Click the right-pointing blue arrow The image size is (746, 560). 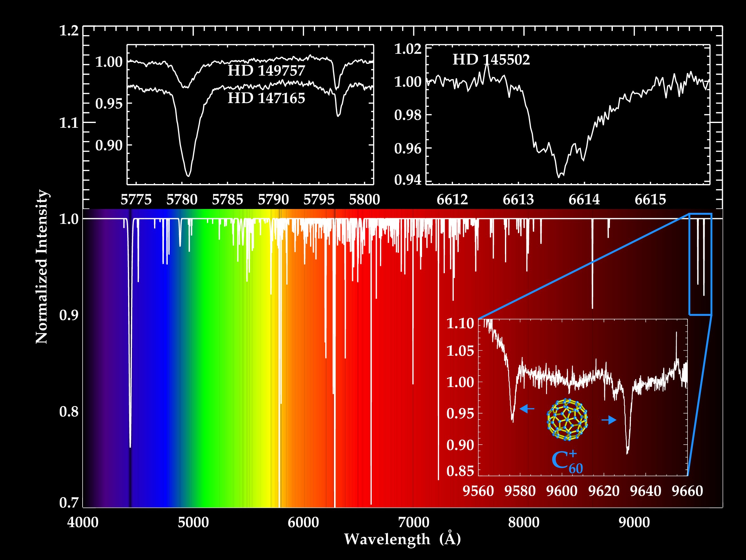(x=609, y=420)
